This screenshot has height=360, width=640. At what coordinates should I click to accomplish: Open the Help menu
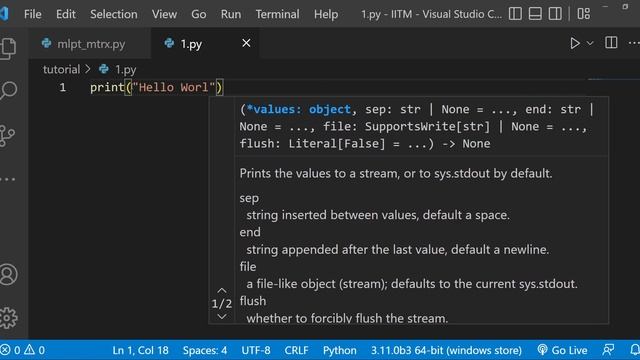326,14
